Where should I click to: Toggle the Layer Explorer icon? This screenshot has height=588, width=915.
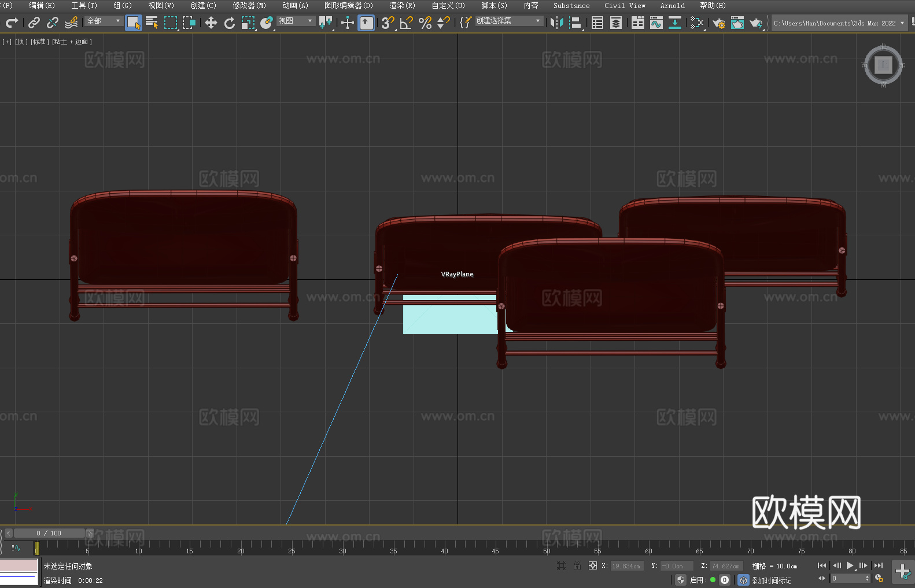pos(616,23)
